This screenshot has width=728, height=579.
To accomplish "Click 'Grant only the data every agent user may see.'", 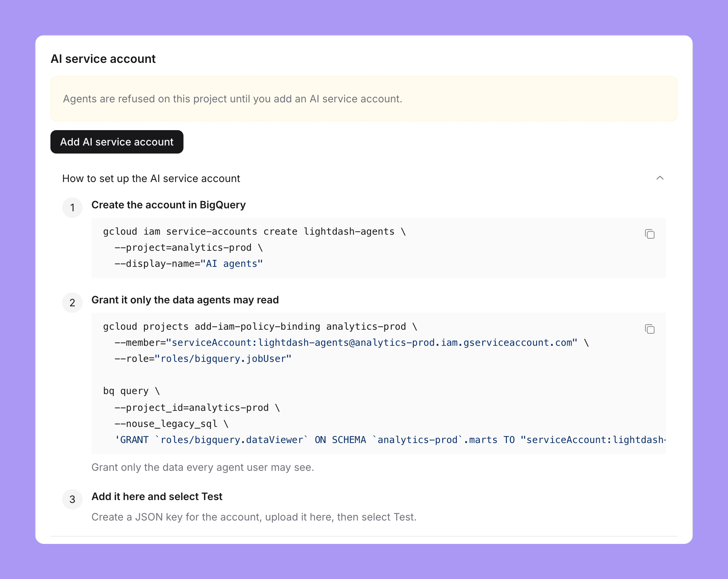I will [x=203, y=467].
